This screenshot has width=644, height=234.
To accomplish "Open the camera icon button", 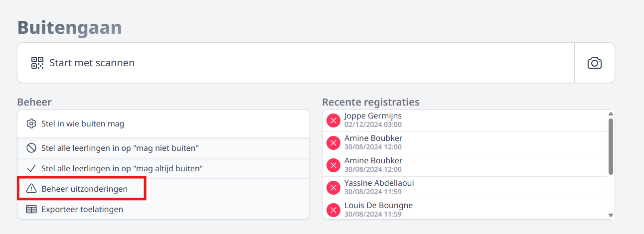I will (595, 63).
